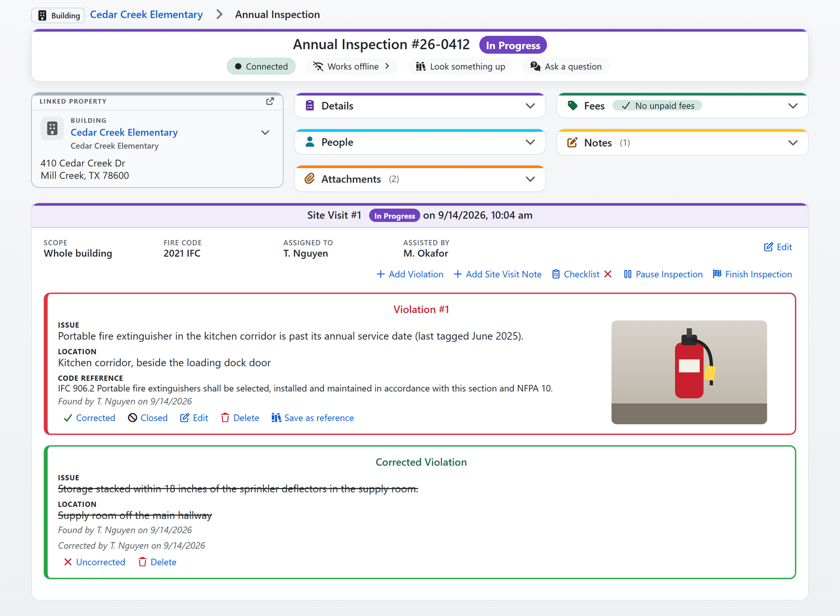This screenshot has width=840, height=616.
Task: Mark the corrected violation as Uncorrected
Action: 94,562
